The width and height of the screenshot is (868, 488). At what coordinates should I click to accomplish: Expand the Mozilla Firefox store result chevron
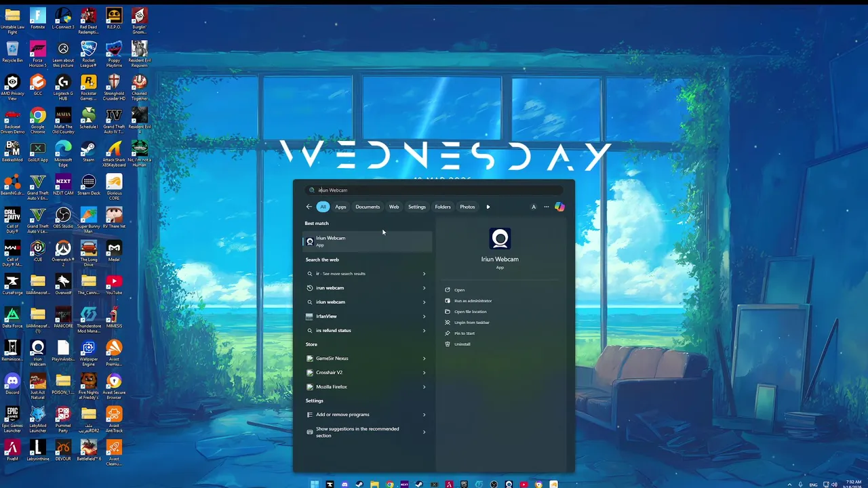click(x=424, y=387)
